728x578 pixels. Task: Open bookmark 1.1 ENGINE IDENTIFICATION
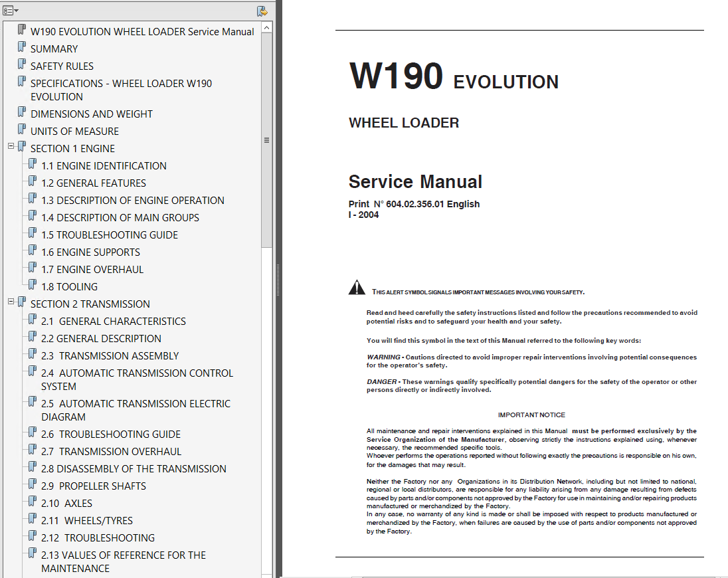[x=104, y=165]
